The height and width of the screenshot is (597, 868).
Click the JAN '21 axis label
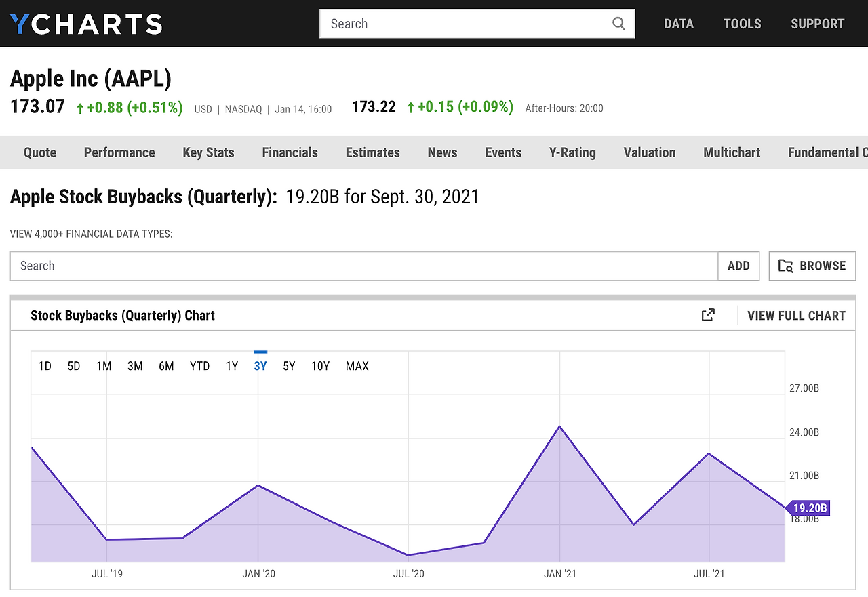pos(560,574)
